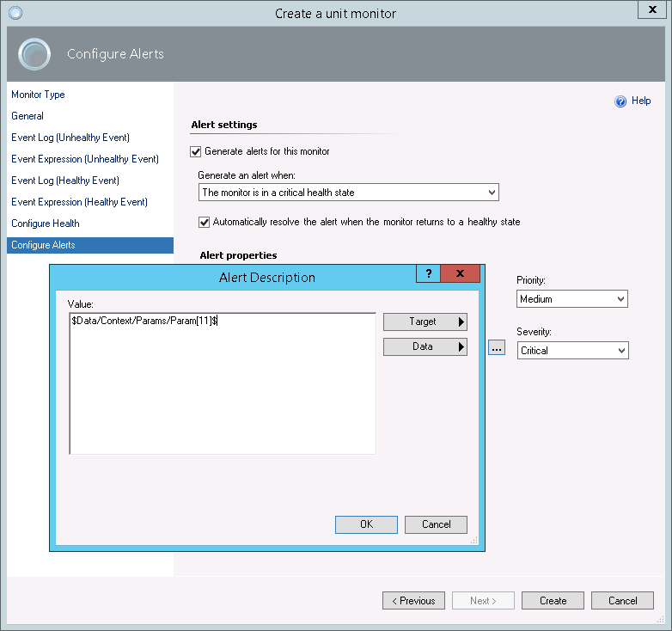
Task: Go to Event Log (Unhealthy Event) step
Action: [70, 138]
